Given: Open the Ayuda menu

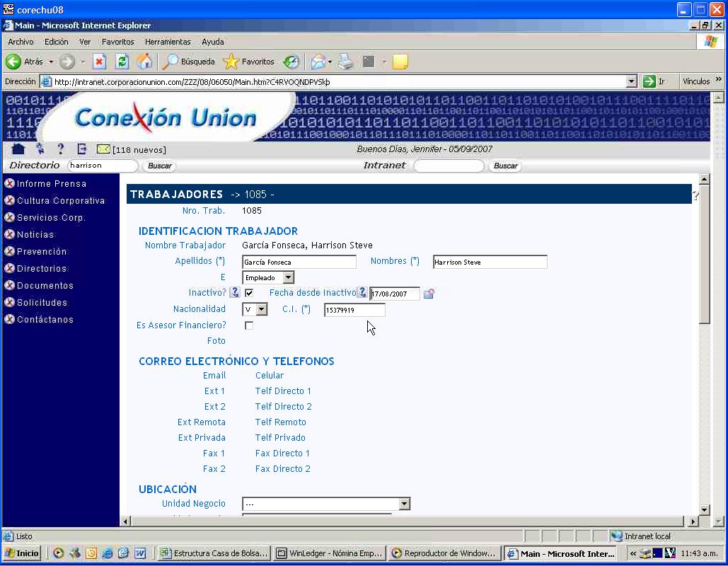Looking at the screenshot, I should point(213,42).
